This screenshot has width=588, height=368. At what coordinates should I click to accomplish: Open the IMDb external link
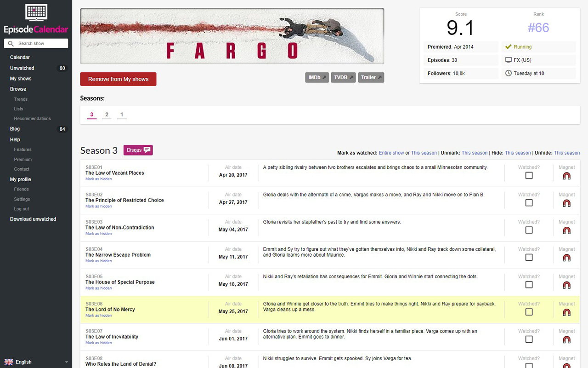pyautogui.click(x=317, y=77)
